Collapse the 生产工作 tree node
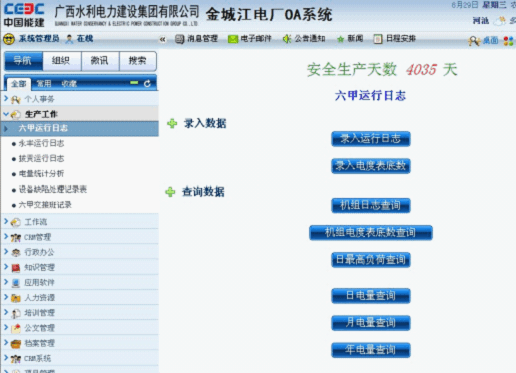 coord(6,114)
